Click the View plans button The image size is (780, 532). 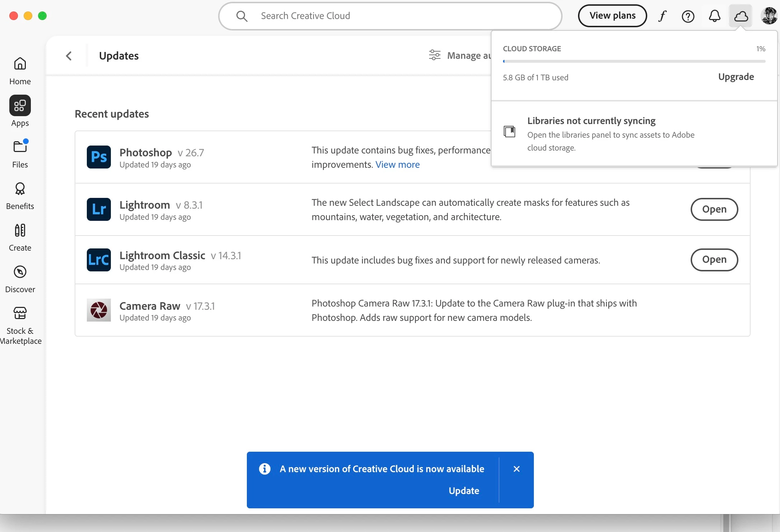[x=612, y=16]
